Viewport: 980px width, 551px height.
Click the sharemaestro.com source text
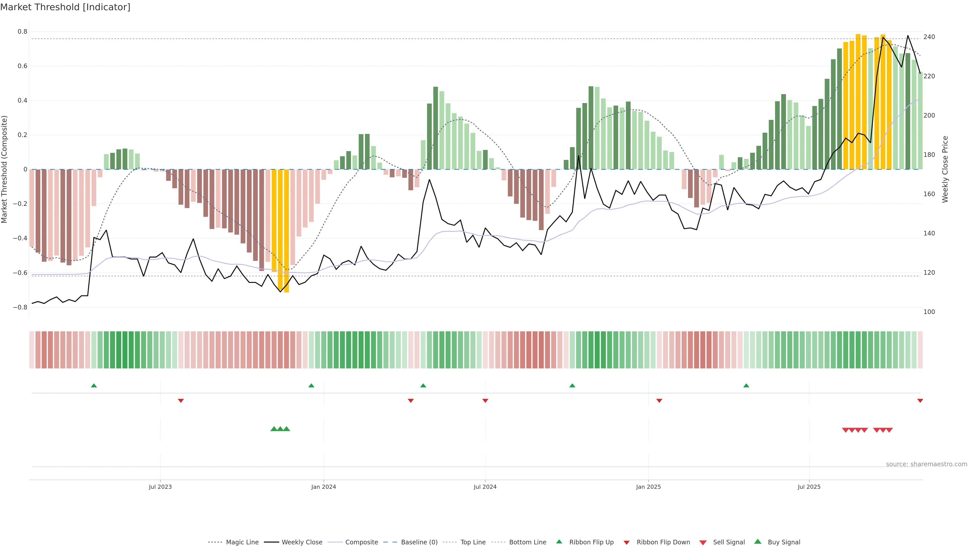pos(926,464)
